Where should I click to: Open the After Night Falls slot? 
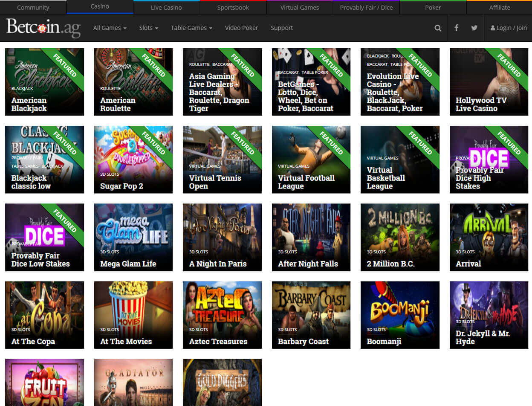click(311, 237)
